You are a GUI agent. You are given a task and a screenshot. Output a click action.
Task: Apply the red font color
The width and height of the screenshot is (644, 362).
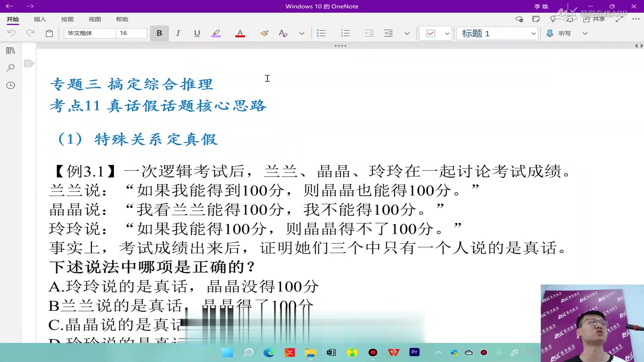pyautogui.click(x=240, y=33)
